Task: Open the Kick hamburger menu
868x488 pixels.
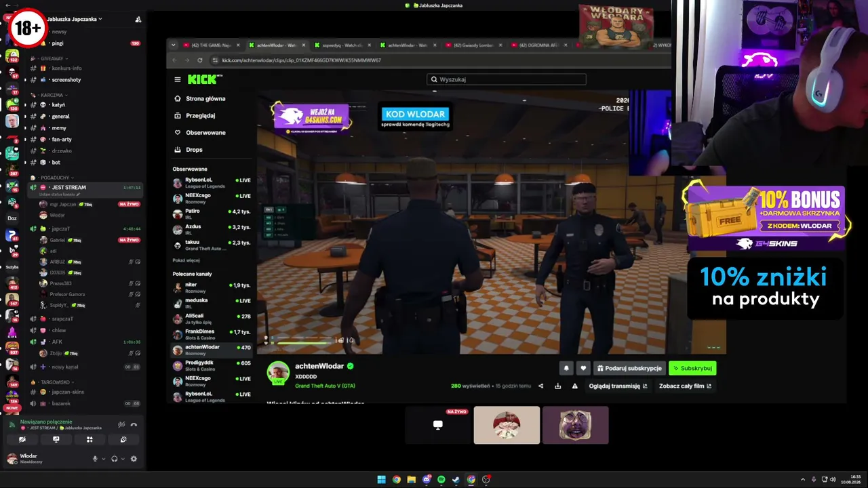Action: [178, 79]
